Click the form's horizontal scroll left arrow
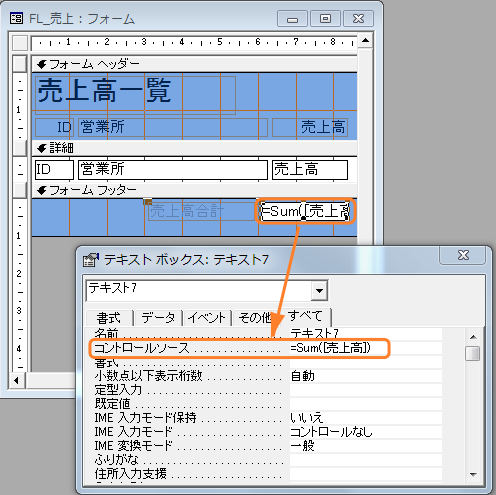 pyautogui.click(x=17, y=380)
